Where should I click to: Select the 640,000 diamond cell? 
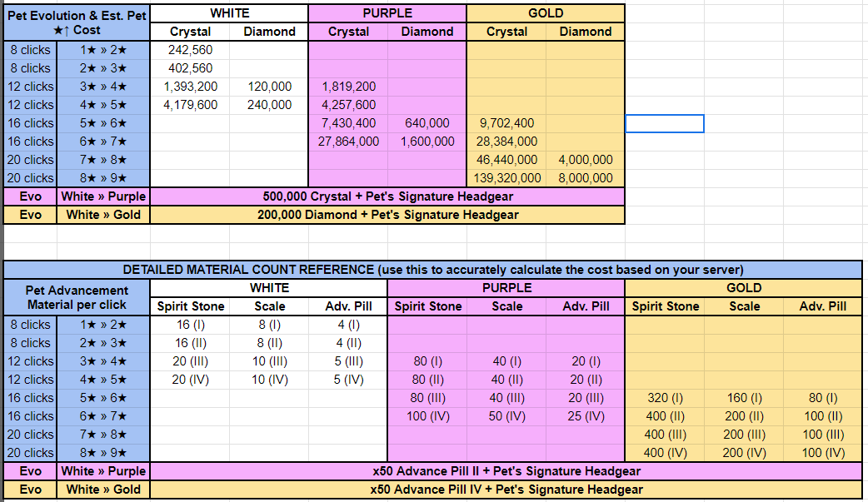pyautogui.click(x=427, y=123)
